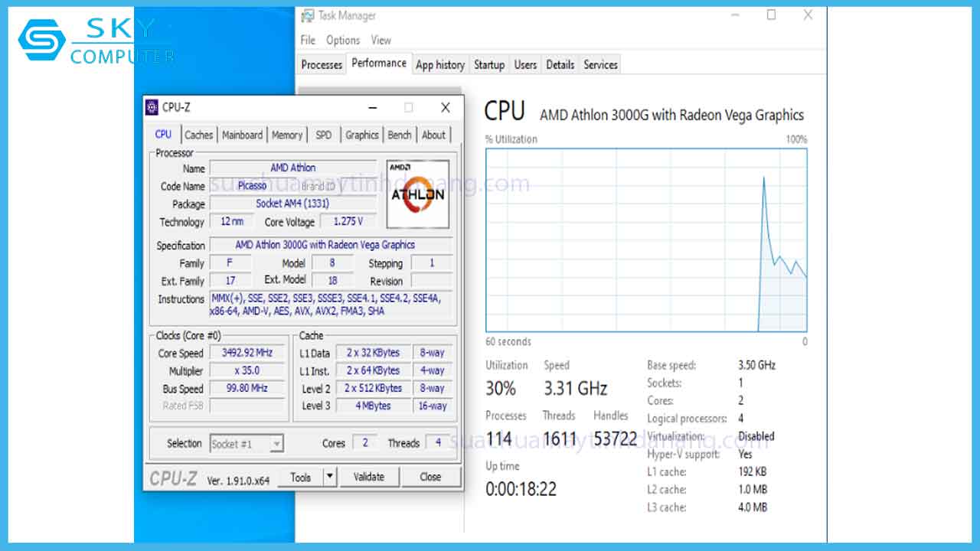Switch to the Mainboard tab in CPU-Z
The image size is (980, 551).
click(x=242, y=135)
